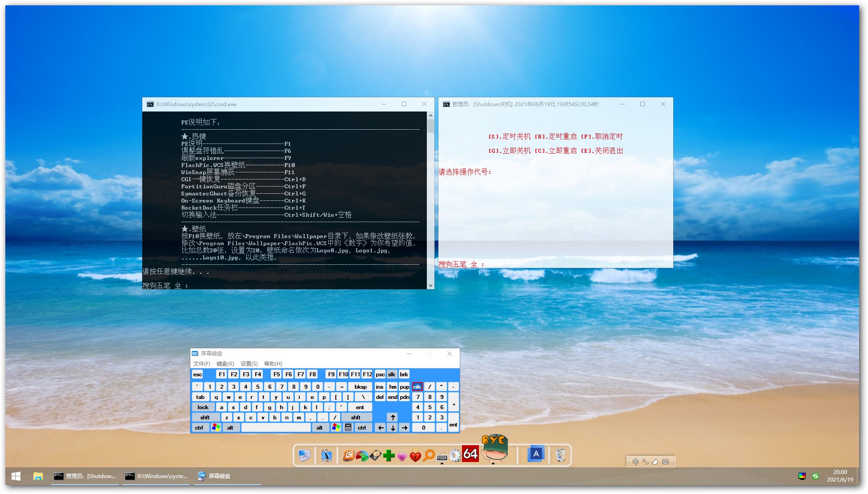Click the bksp key on-screen
868x494 pixels.
360,386
